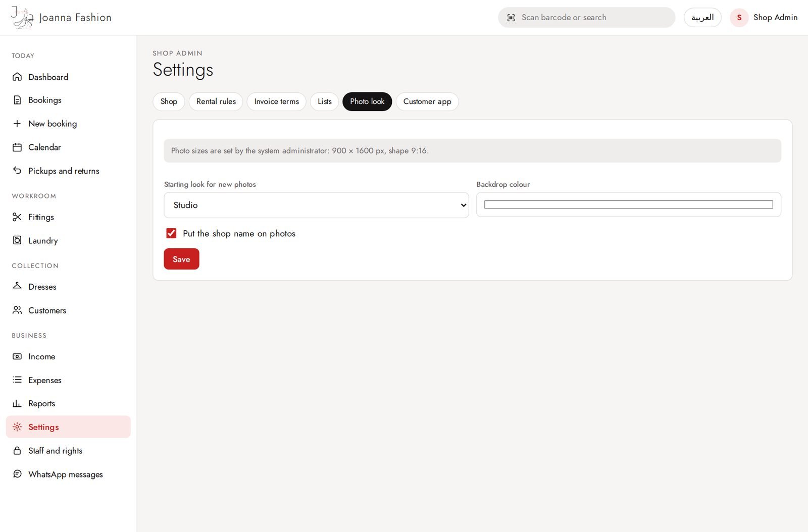Click the Joanna Fashion logo
808x532 pixels.
[61, 18]
